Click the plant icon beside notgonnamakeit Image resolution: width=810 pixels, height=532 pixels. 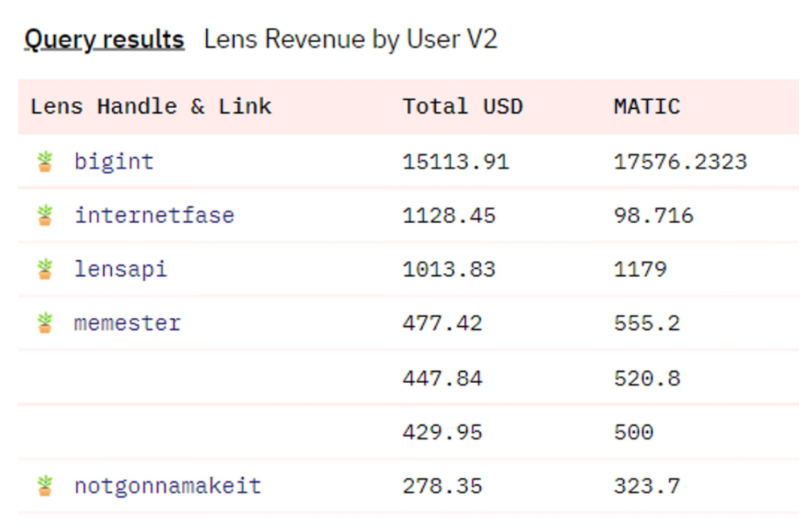pos(45,486)
